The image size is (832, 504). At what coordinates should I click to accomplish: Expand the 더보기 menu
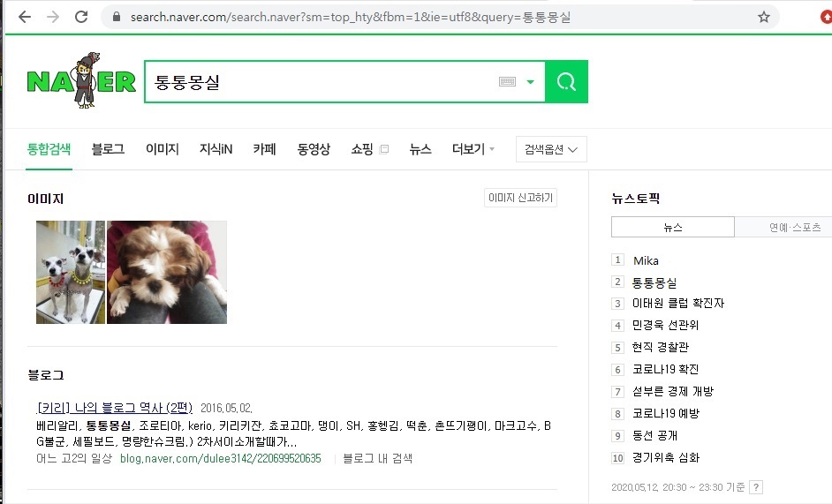[473, 149]
